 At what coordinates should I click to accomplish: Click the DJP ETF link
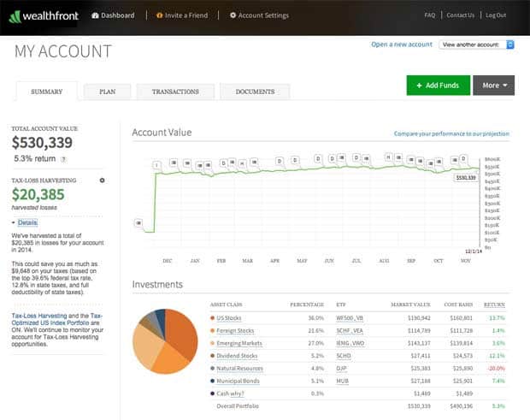[341, 369]
